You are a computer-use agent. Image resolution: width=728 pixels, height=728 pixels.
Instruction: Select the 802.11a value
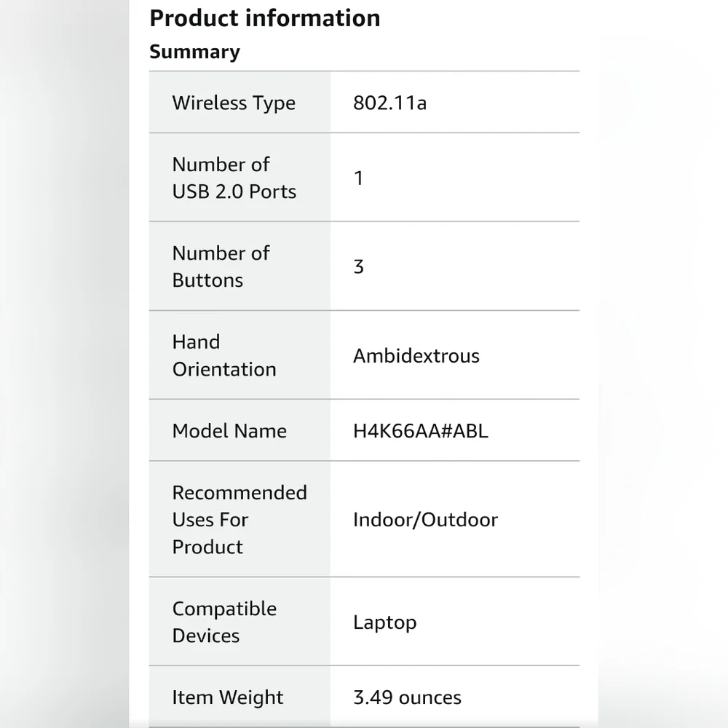tap(389, 103)
